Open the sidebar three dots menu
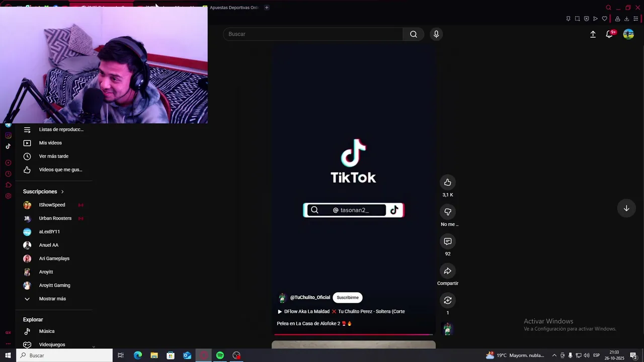This screenshot has height=362, width=644. point(8,344)
